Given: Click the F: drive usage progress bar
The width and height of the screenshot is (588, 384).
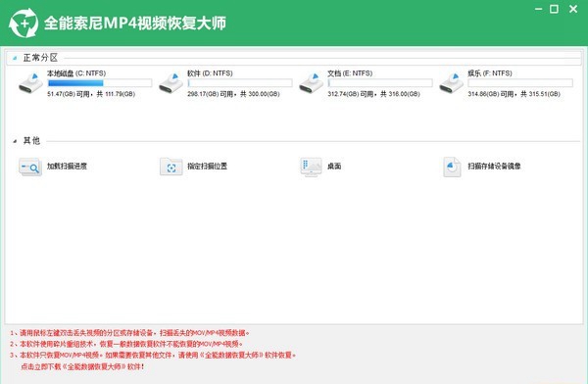Looking at the screenshot, I should (x=520, y=83).
